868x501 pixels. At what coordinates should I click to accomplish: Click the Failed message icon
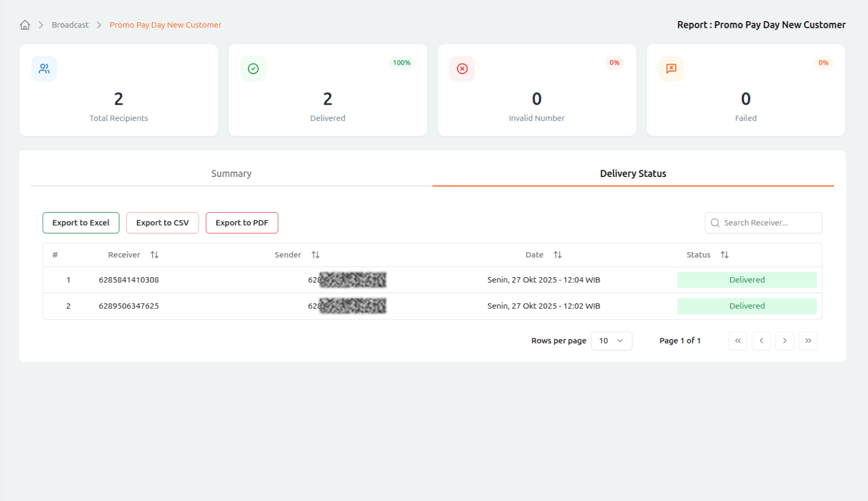(x=671, y=68)
